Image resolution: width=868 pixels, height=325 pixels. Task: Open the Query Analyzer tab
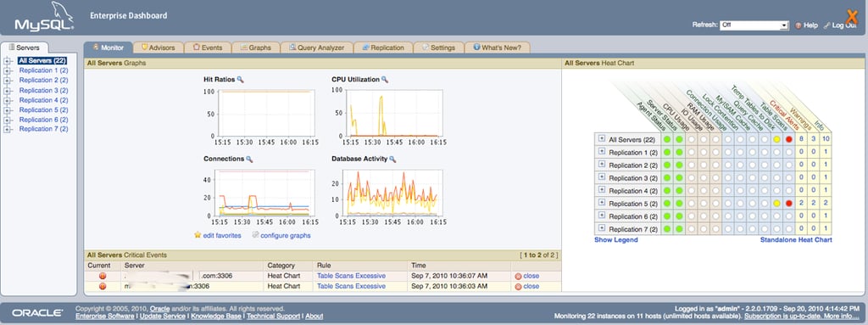point(316,48)
